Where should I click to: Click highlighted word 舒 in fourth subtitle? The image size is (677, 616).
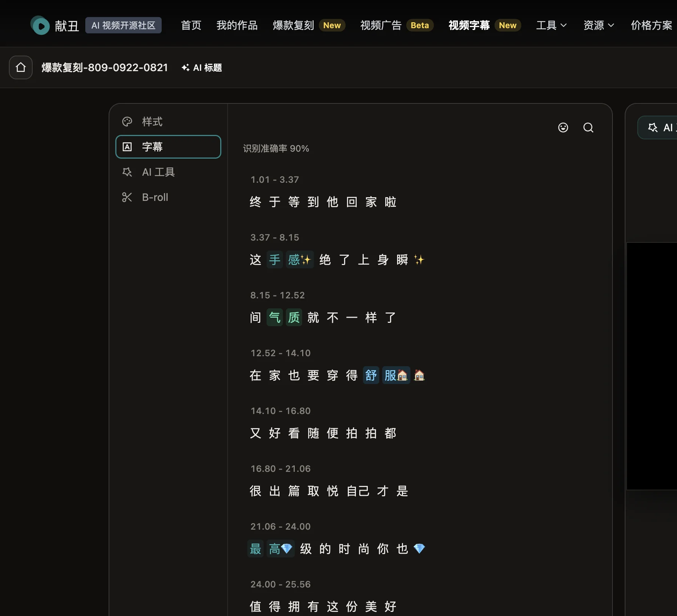click(371, 375)
